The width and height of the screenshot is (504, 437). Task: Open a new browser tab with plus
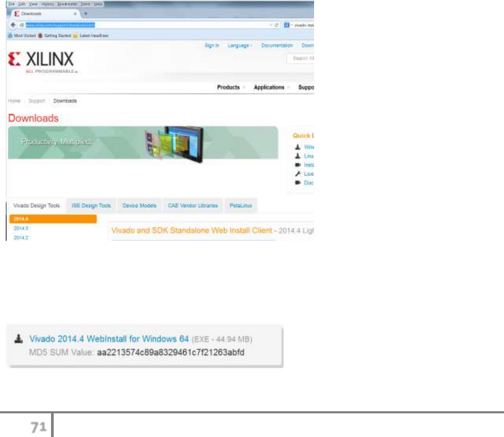coord(86,14)
